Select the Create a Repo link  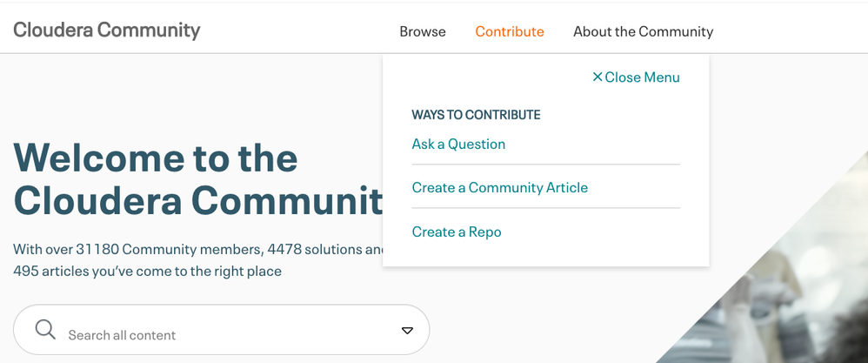(x=457, y=232)
